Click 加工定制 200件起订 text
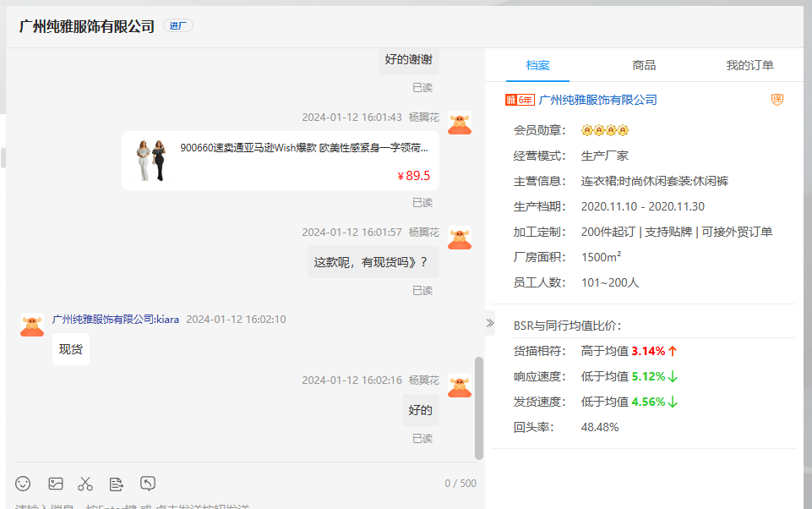Image resolution: width=812 pixels, height=509 pixels. [608, 232]
